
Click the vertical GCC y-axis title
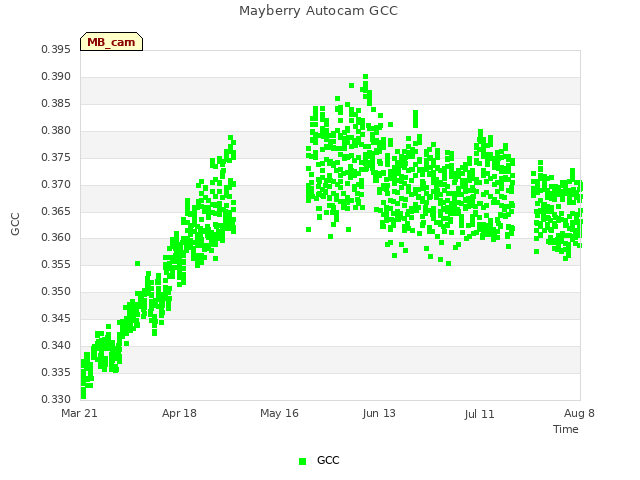[x=15, y=224]
